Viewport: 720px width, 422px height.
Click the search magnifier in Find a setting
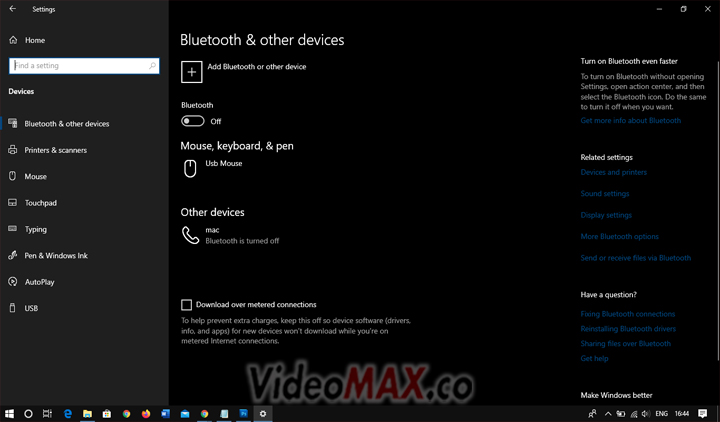(x=152, y=66)
